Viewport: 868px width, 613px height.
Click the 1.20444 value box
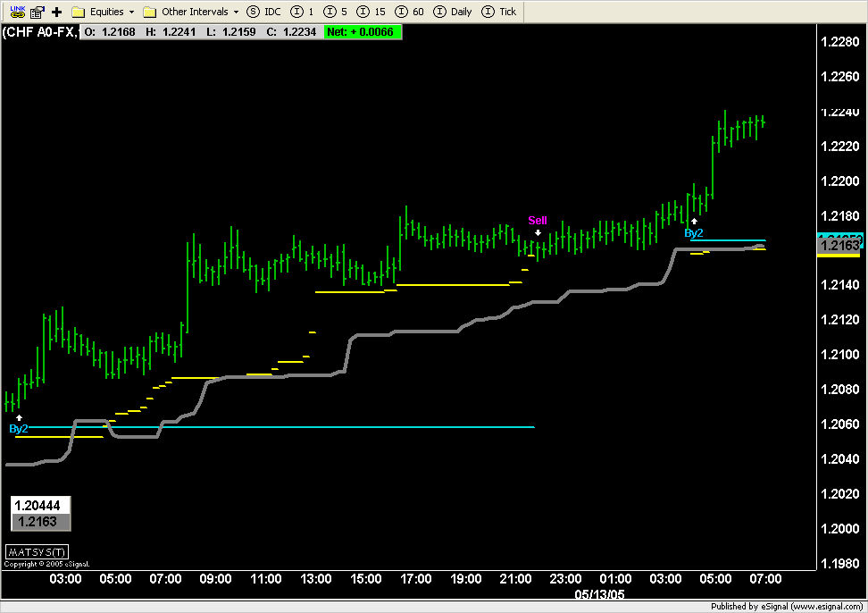[x=40, y=505]
